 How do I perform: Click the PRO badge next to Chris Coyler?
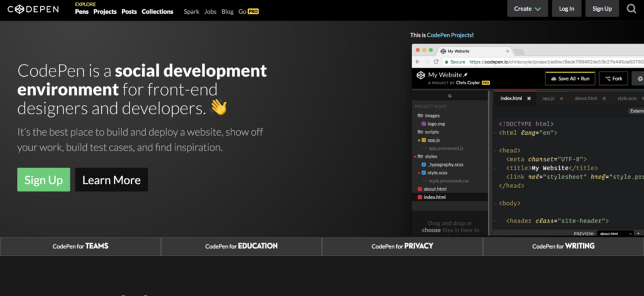click(x=486, y=83)
